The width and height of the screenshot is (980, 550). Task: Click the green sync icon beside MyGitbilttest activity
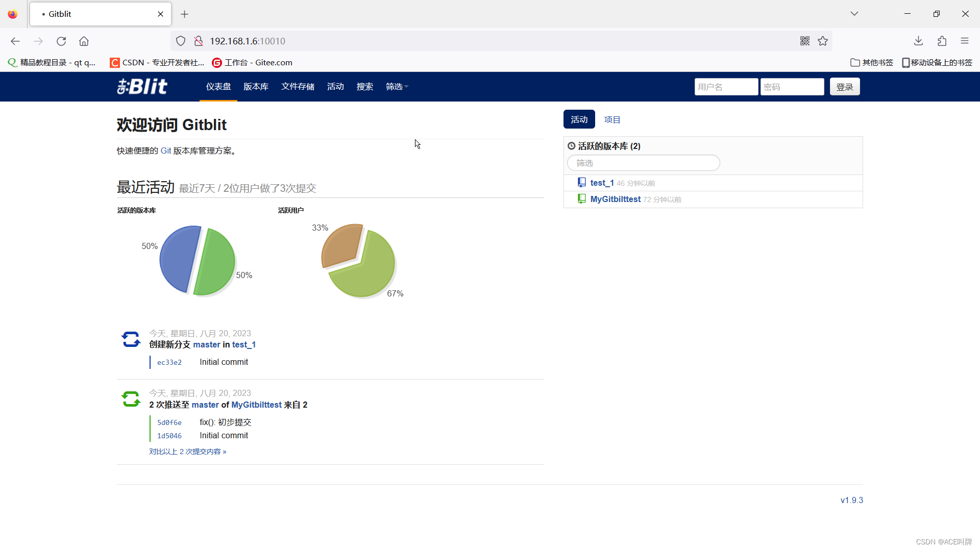tap(131, 399)
